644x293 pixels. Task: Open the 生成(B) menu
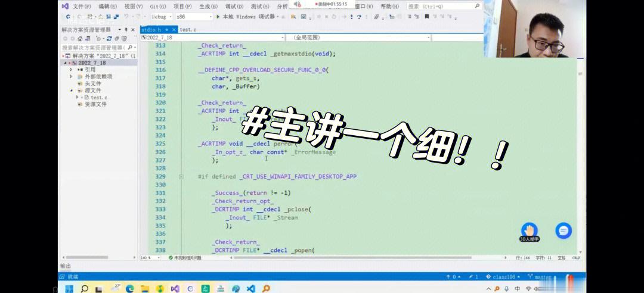[208, 6]
